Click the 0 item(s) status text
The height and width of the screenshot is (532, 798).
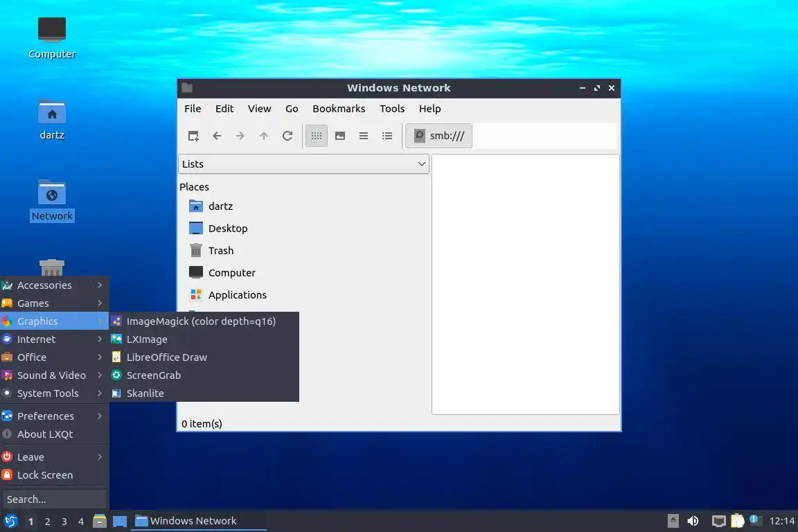coord(202,423)
